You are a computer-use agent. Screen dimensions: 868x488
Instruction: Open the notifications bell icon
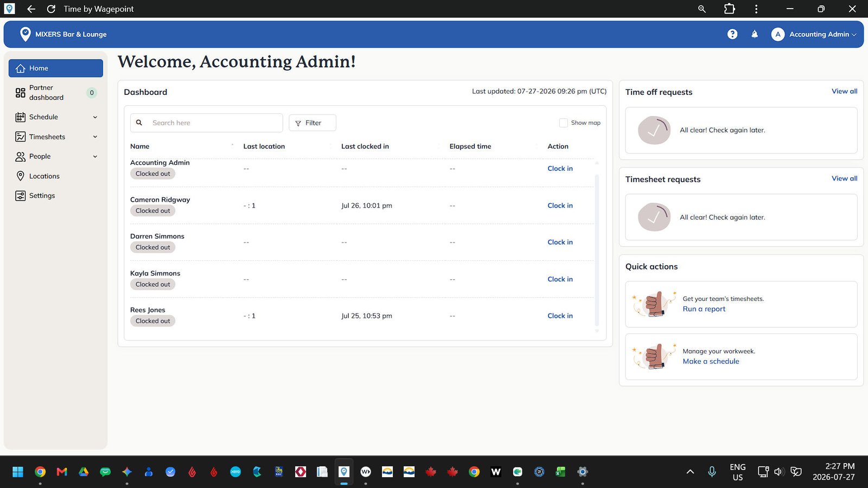pos(755,34)
